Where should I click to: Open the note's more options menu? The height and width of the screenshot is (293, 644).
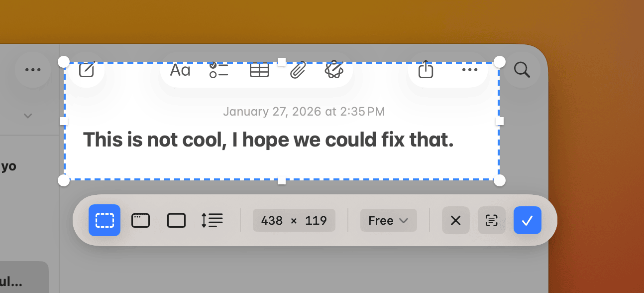pos(469,70)
